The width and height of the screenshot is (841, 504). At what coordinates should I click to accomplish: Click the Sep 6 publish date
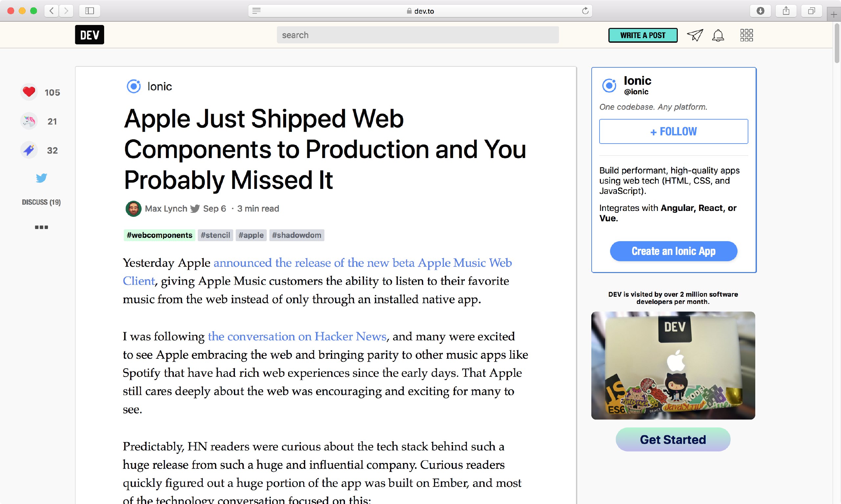click(214, 209)
